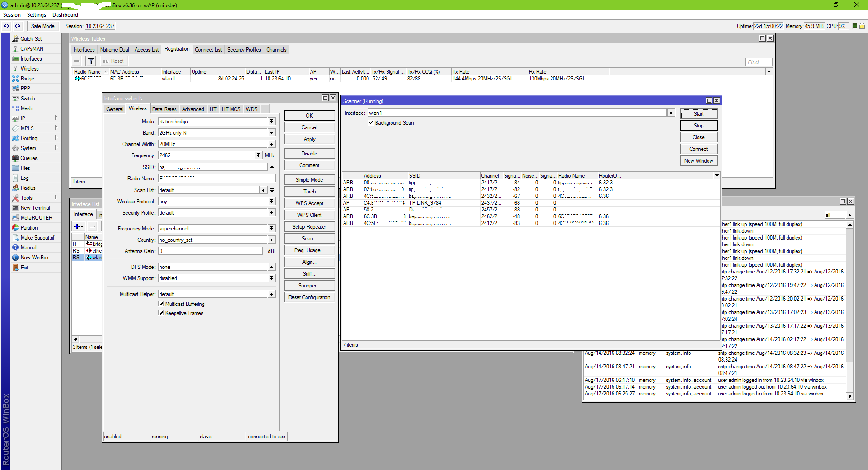Select the Data Rates tab

click(164, 109)
